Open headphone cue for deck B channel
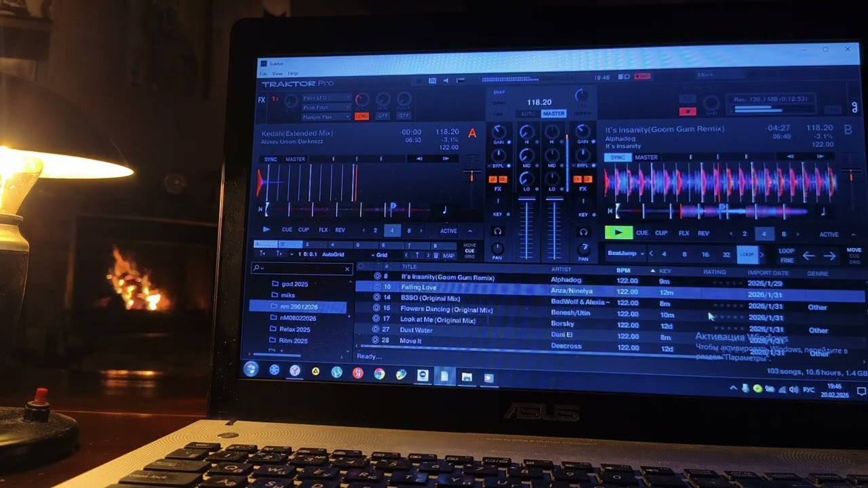The width and height of the screenshot is (868, 488). pyautogui.click(x=583, y=232)
